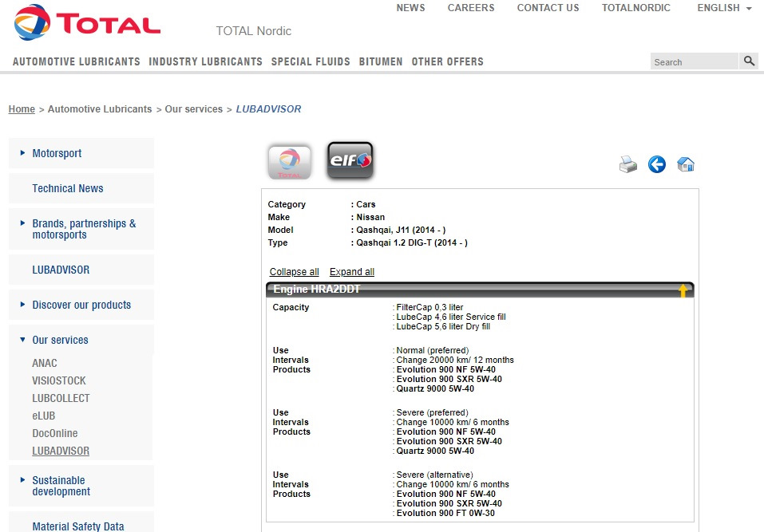Click 'Change 20000 km/ 12 months' text
Image resolution: width=764 pixels, height=532 pixels.
(x=455, y=360)
